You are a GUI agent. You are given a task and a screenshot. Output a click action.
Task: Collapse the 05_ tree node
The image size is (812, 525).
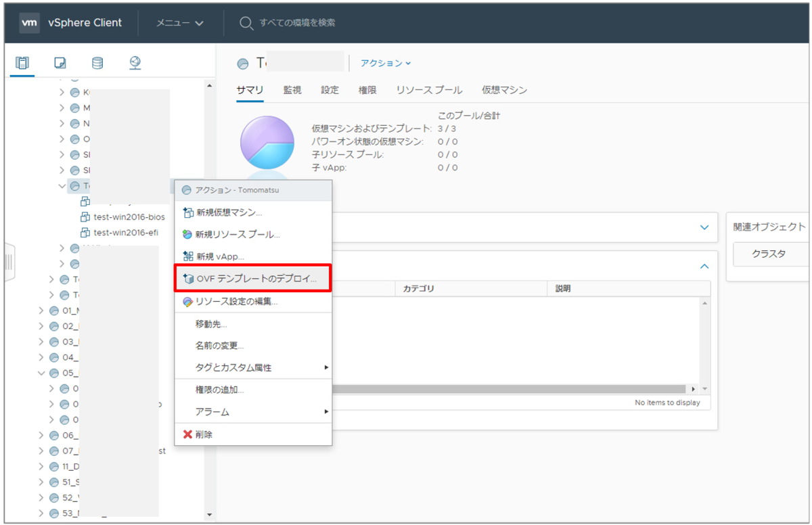(x=42, y=373)
